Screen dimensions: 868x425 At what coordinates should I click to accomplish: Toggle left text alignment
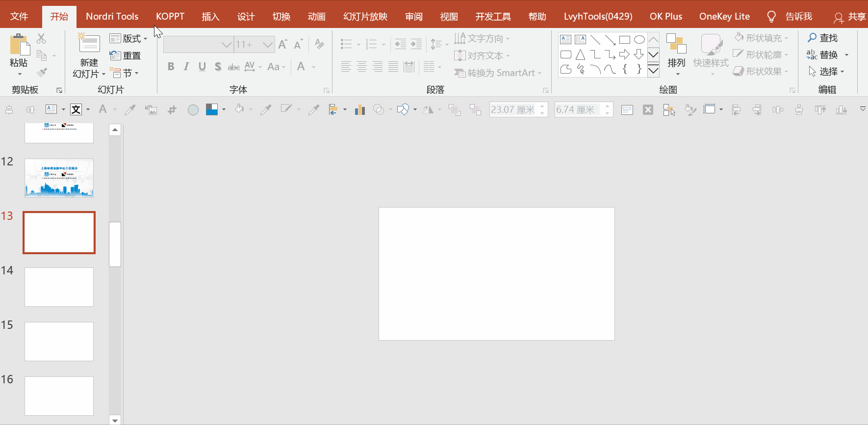(346, 66)
